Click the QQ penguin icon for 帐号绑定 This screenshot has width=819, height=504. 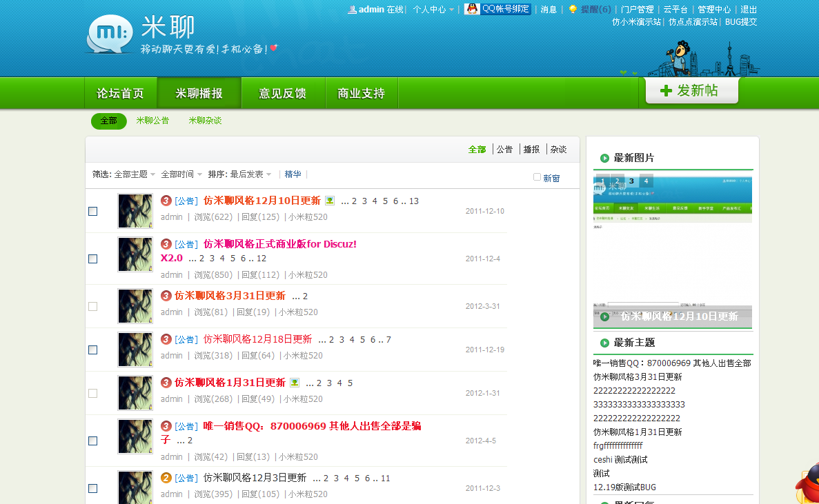point(472,9)
